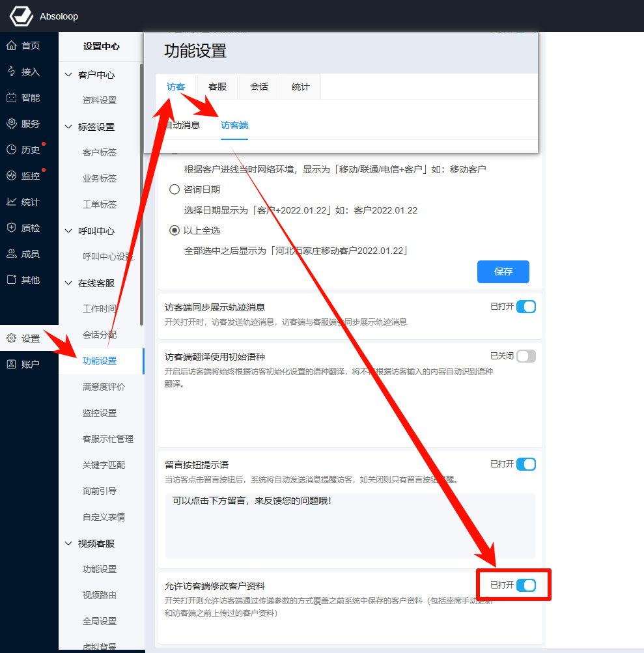Open the 智能 robot icon
This screenshot has width=644, height=653.
click(12, 98)
